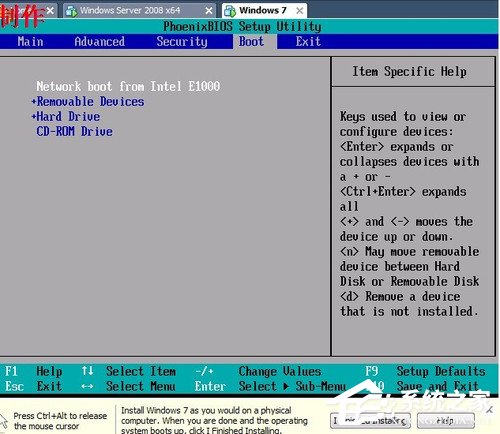Viewport: 500px width, 434px height.
Task: Click Windows Server 2008 tab VM icon
Action: (71, 11)
